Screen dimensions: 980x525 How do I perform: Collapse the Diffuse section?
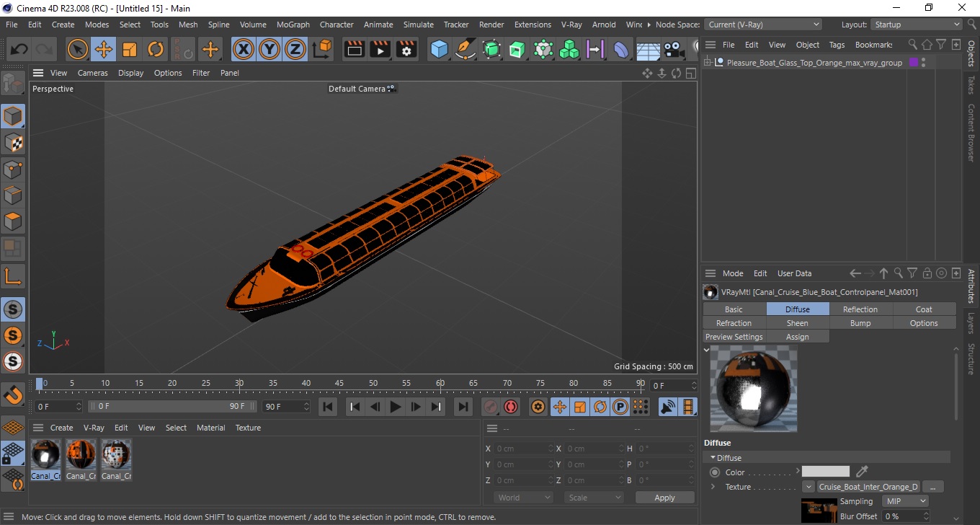pyautogui.click(x=713, y=458)
